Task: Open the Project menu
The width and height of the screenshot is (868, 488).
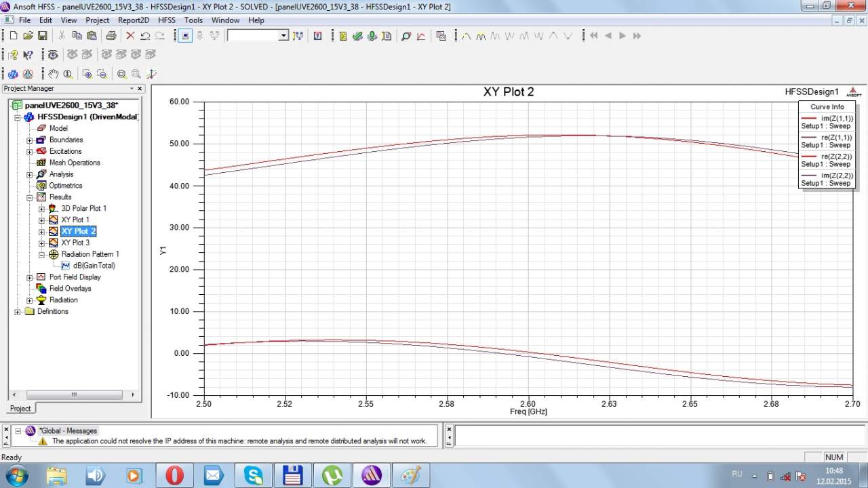Action: pos(97,20)
